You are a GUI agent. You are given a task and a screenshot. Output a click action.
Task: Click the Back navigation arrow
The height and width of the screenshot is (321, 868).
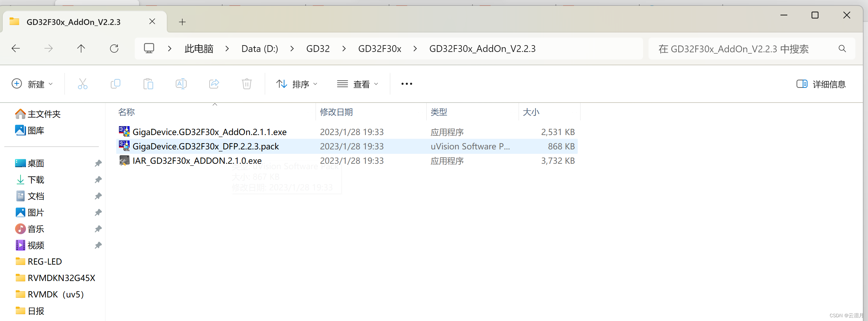coord(16,49)
